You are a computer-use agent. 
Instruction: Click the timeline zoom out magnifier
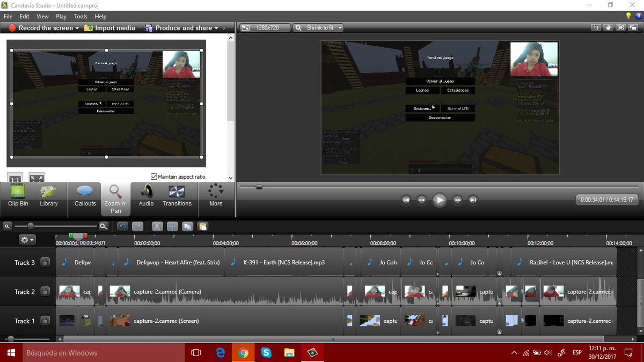point(8,226)
